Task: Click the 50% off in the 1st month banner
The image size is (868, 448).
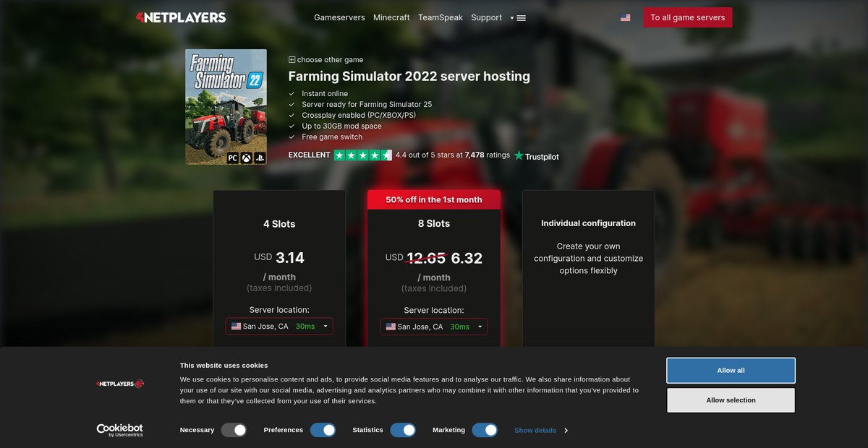Action: pos(434,200)
